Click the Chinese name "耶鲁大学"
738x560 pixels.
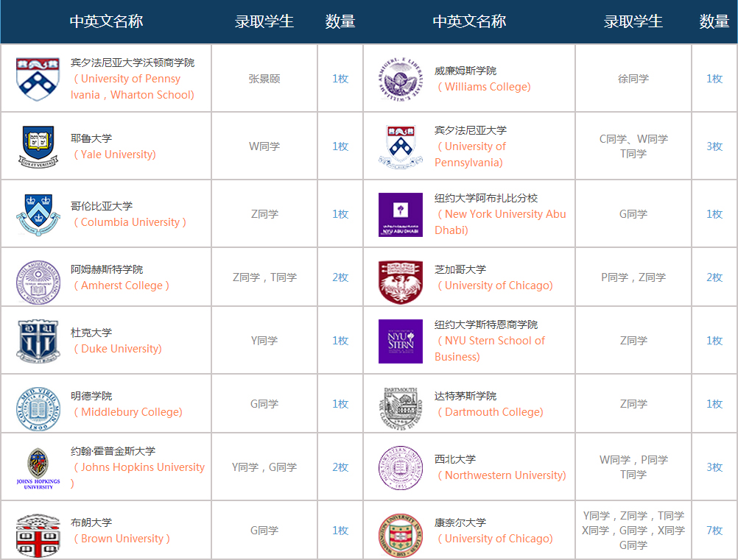pyautogui.click(x=91, y=138)
